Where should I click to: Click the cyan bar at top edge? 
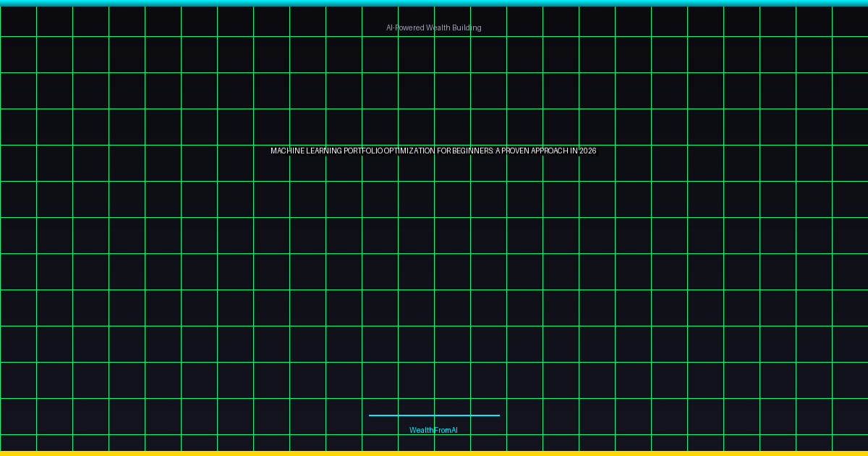pos(434,3)
